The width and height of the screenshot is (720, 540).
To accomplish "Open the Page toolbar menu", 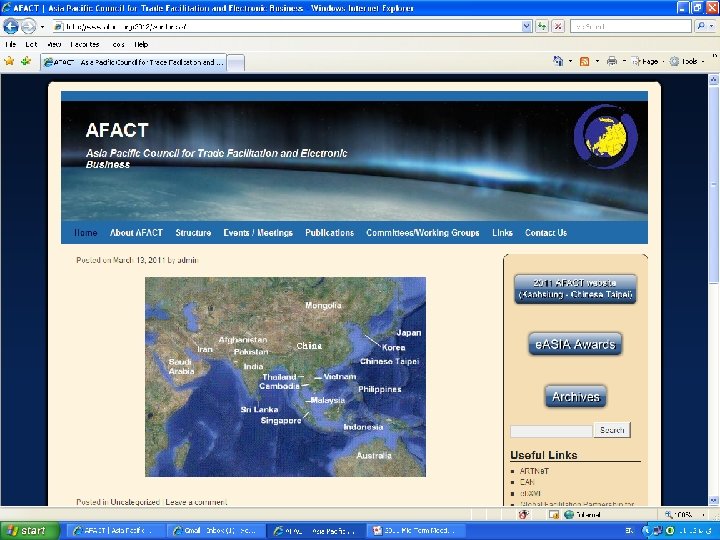I will pos(648,61).
